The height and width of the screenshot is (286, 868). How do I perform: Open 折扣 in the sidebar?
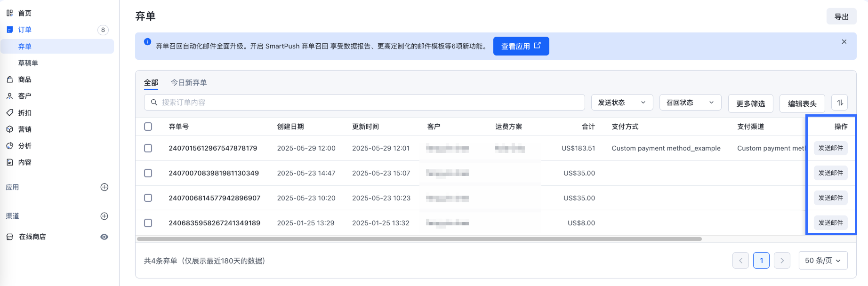point(24,113)
